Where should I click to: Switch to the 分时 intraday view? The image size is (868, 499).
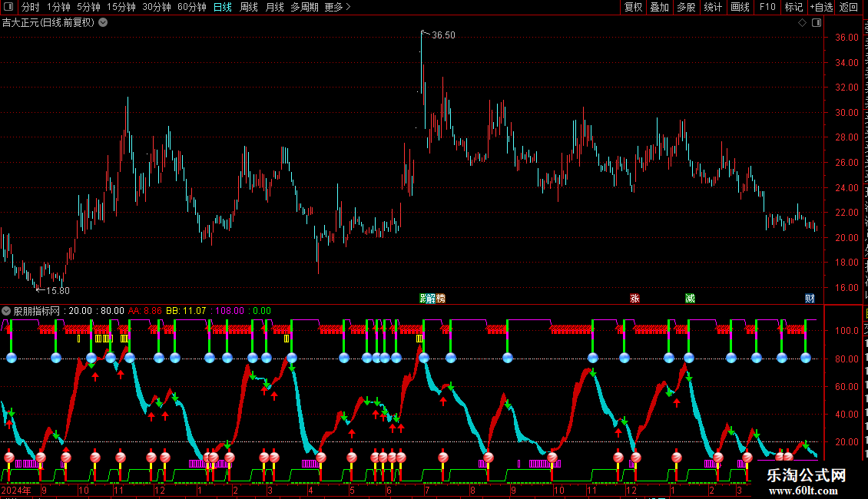point(31,7)
